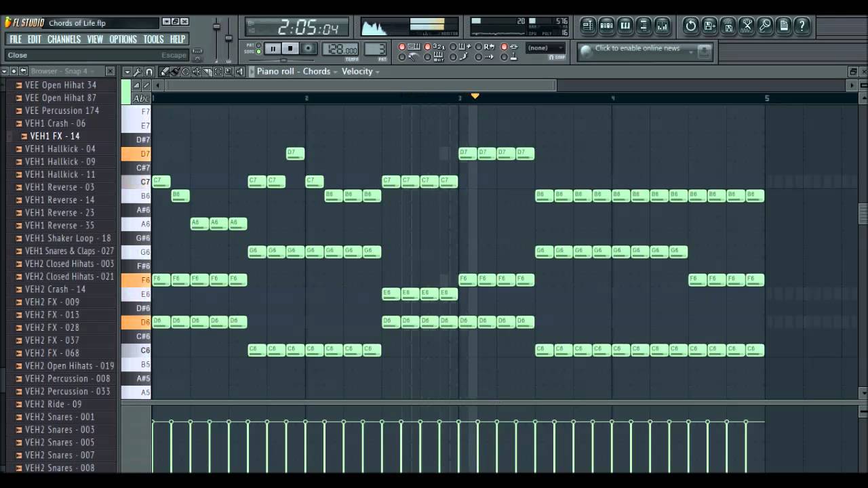Click the Help question mark icon
The height and width of the screenshot is (488, 868).
tap(802, 26)
